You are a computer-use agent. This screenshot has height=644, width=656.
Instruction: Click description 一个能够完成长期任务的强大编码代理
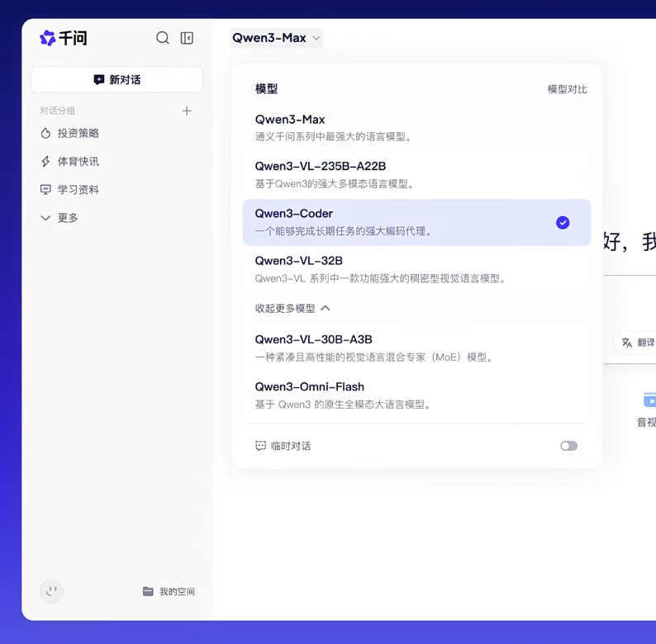344,231
